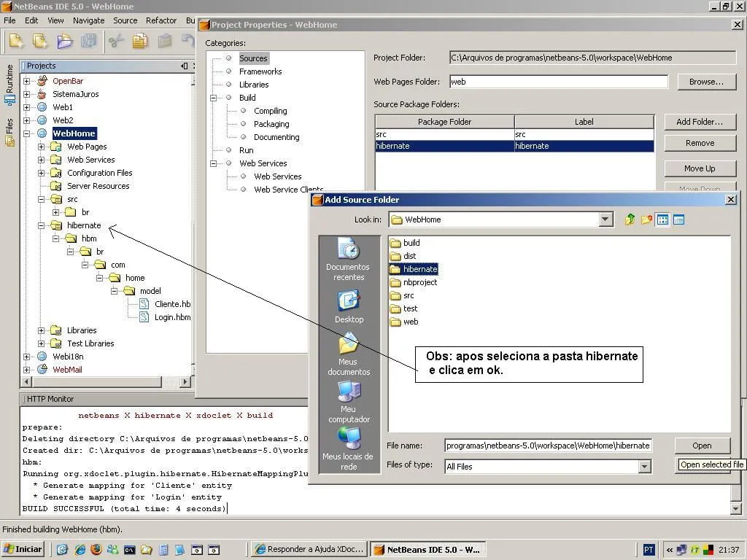
Task: Select the src row in Package Folder table
Action: [x=514, y=134]
